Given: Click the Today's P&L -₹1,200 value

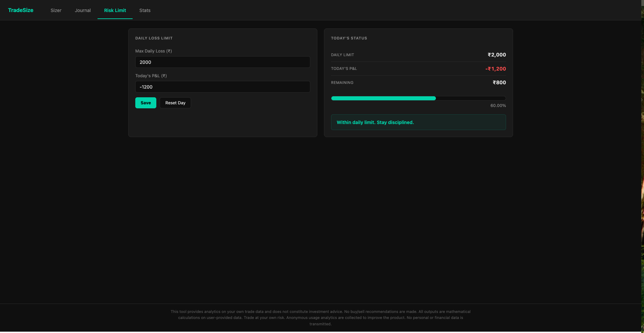Looking at the screenshot, I should pos(496,69).
